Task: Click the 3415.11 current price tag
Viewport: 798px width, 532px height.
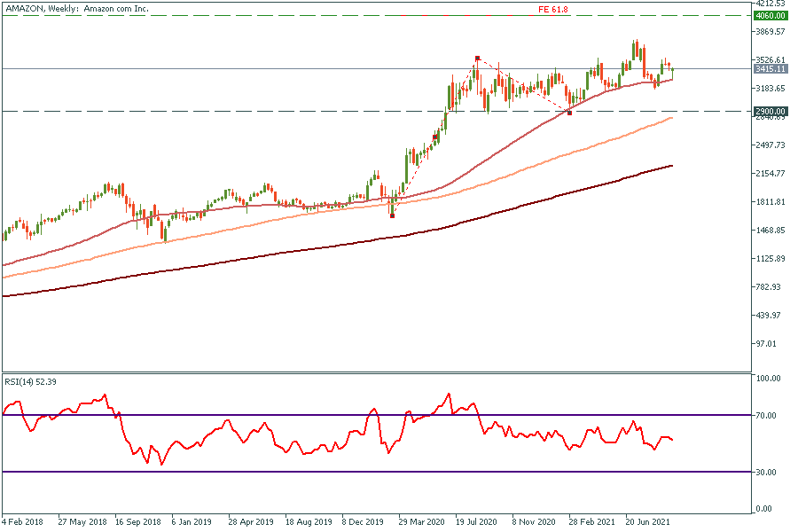Action: point(769,68)
